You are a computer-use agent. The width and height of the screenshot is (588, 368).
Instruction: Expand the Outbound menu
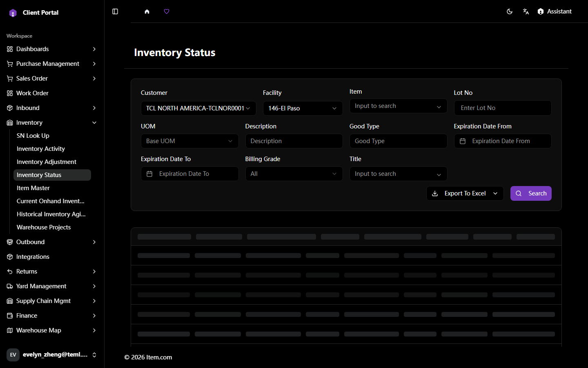[94, 242]
